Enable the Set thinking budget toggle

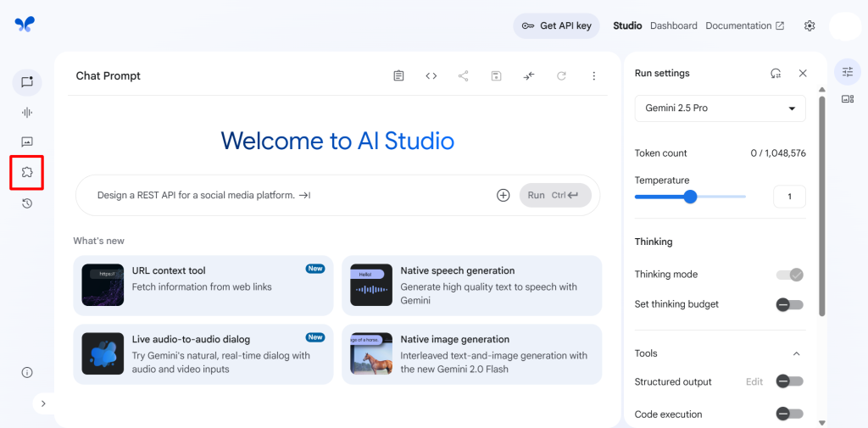click(x=790, y=304)
